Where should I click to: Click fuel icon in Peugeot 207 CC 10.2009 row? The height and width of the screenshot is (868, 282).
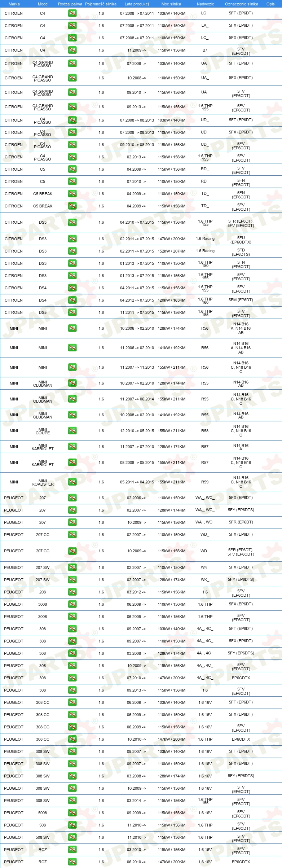[x=72, y=551]
